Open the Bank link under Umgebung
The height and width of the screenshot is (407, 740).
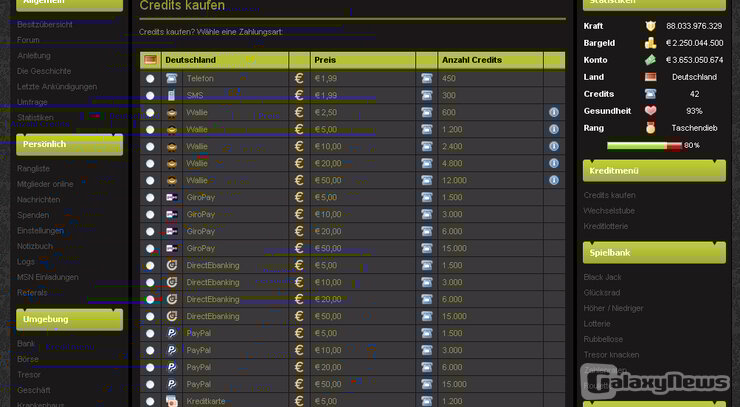(26, 344)
